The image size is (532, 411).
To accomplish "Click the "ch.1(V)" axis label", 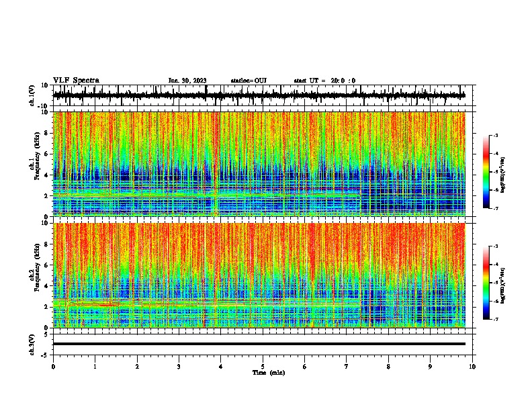I will (x=32, y=95).
